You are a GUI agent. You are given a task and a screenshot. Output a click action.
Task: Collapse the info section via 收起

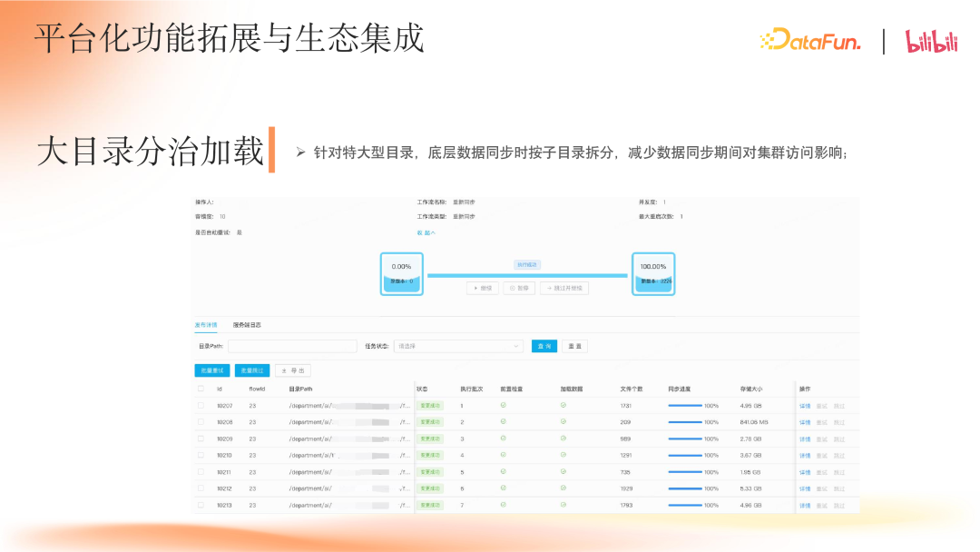(x=426, y=232)
